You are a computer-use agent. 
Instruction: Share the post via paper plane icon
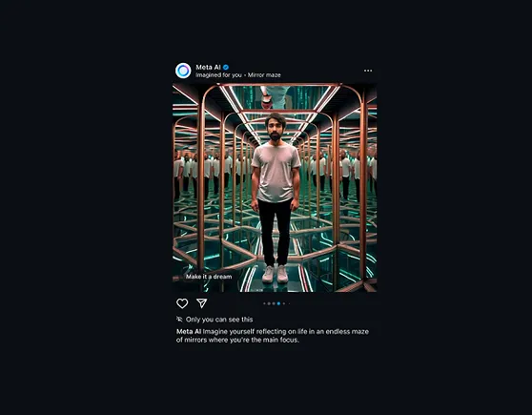tap(202, 303)
